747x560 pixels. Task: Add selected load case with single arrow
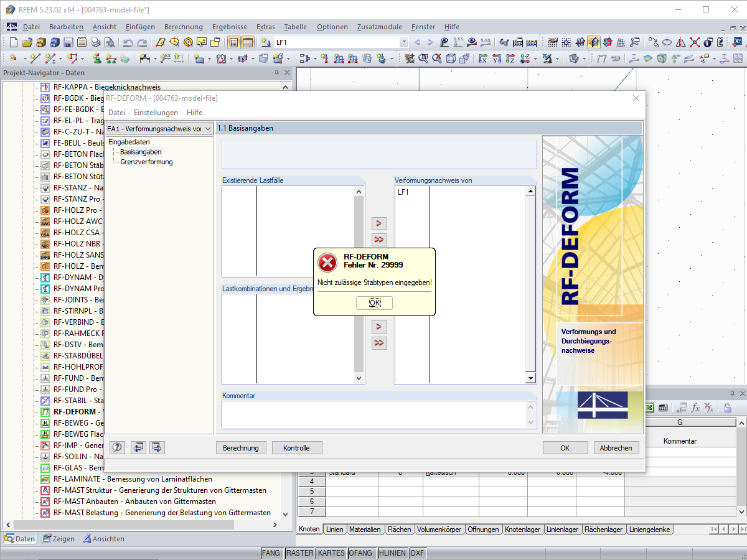pos(379,223)
